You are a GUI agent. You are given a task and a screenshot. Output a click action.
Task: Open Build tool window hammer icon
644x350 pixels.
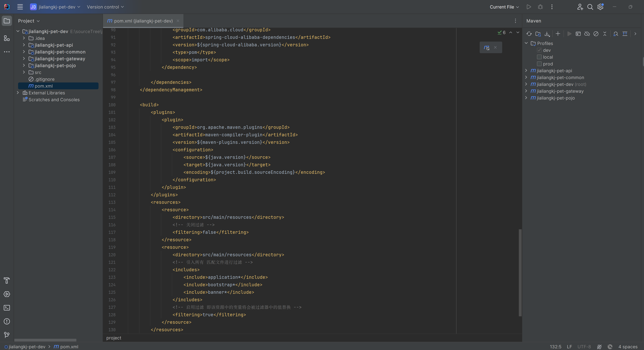7,280
